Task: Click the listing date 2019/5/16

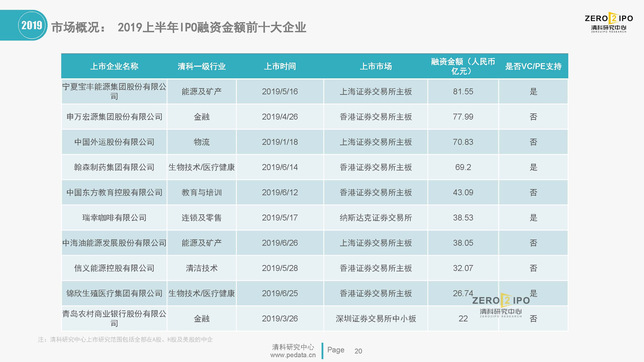Action: tap(280, 91)
